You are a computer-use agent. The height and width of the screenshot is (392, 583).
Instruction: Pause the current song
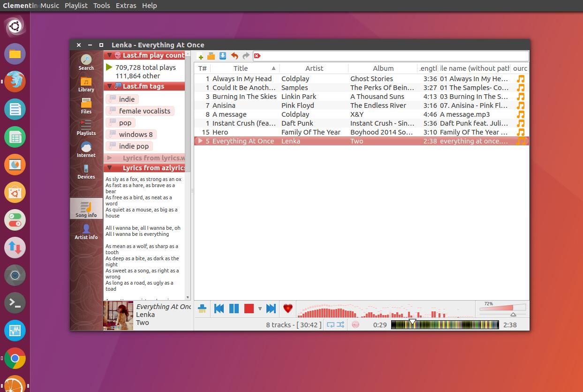coord(234,309)
